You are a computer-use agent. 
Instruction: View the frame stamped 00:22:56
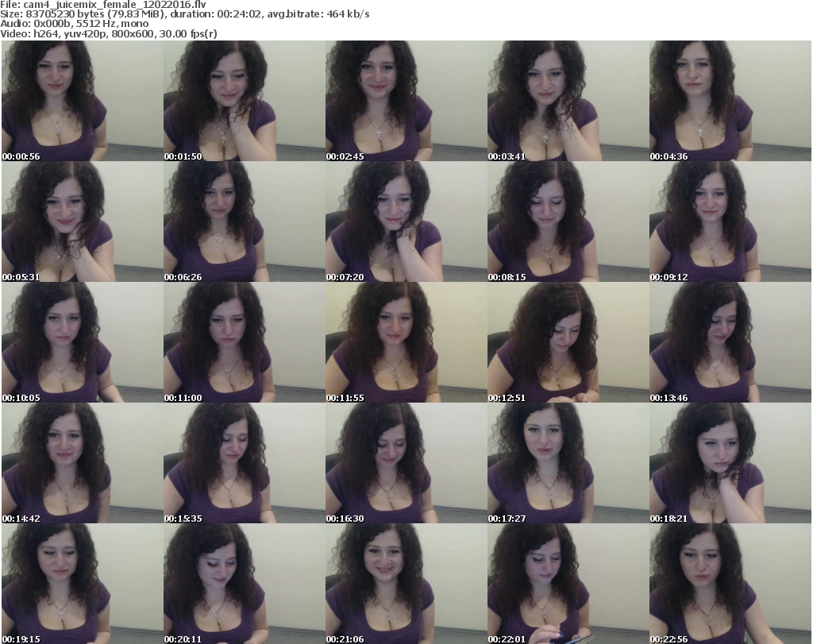pos(730,584)
